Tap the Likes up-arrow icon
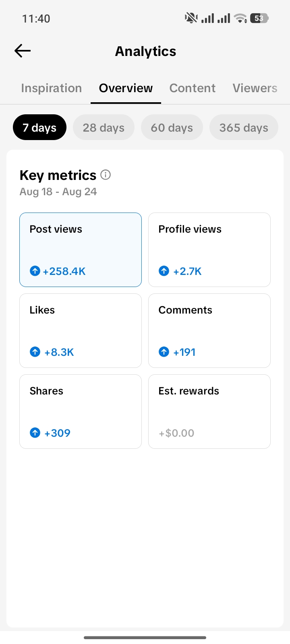The width and height of the screenshot is (290, 644). tap(35, 352)
